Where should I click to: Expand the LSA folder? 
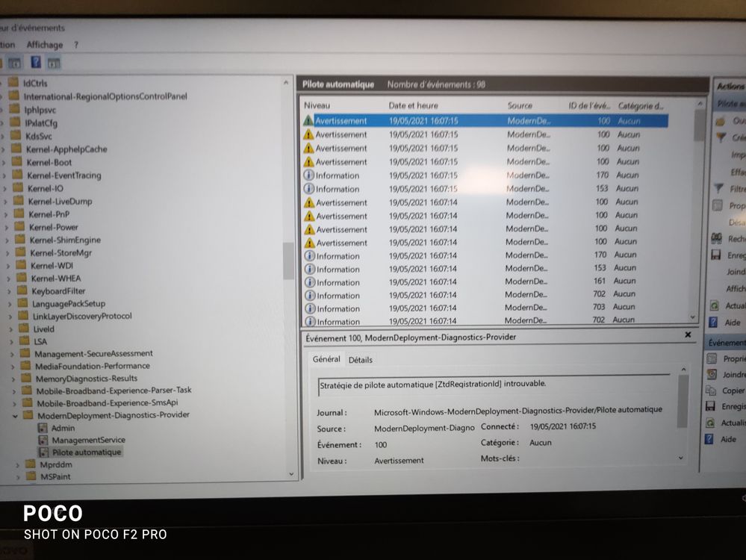tap(11, 341)
